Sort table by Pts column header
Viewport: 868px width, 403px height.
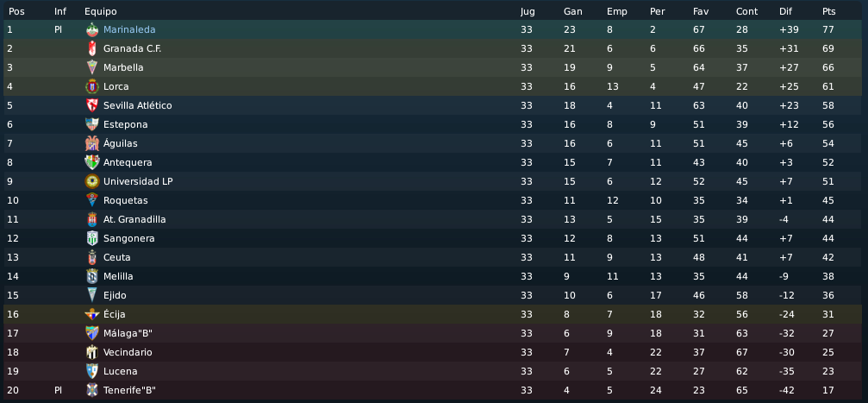click(829, 11)
